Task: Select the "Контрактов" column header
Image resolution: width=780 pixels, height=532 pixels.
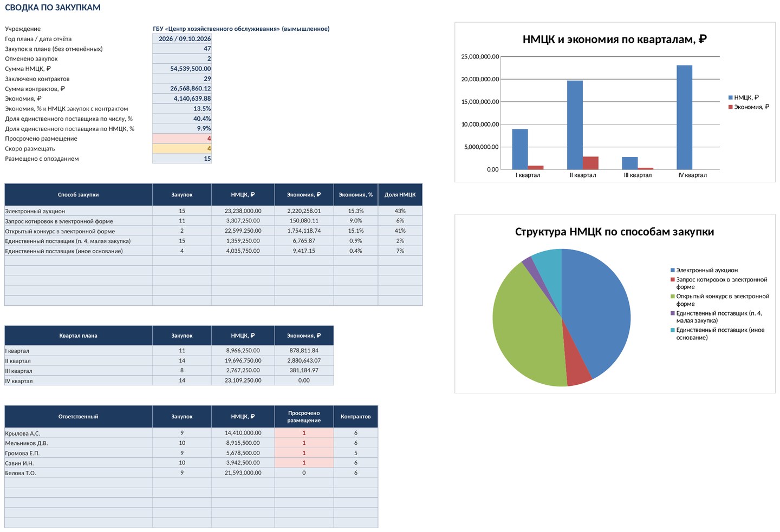Action: pyautogui.click(x=356, y=417)
